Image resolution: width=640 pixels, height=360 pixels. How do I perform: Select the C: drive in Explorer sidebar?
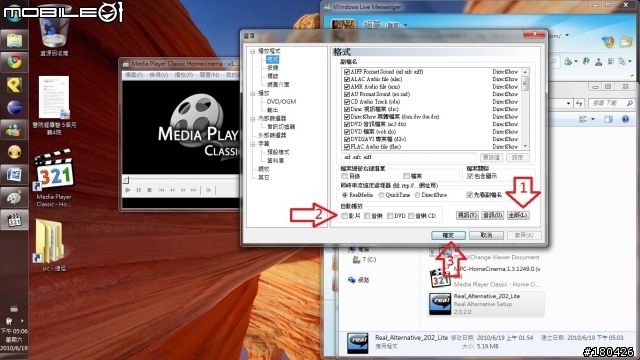[x=364, y=260]
